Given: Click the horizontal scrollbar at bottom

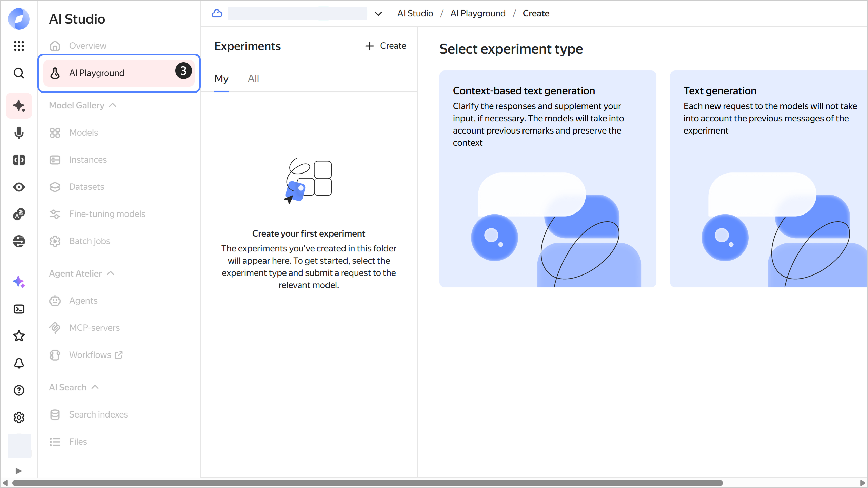Looking at the screenshot, I should [367, 483].
